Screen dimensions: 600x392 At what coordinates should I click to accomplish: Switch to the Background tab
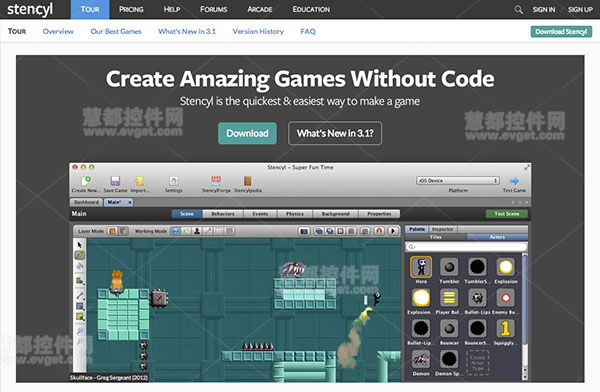click(336, 214)
